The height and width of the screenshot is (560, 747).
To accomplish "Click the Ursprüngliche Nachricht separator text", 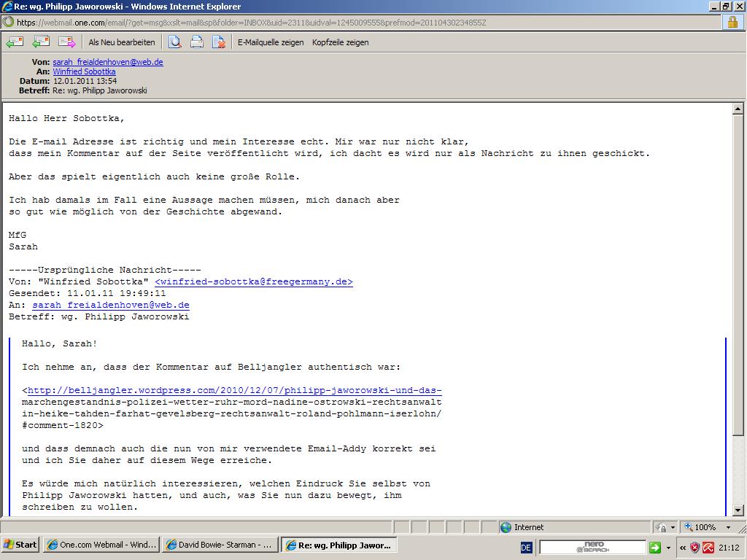I will coord(105,270).
